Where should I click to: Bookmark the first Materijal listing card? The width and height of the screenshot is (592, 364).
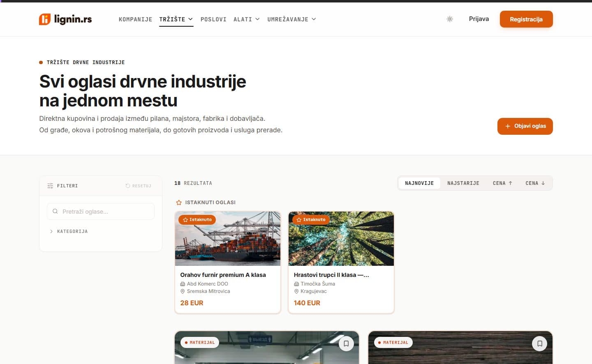[x=346, y=343]
